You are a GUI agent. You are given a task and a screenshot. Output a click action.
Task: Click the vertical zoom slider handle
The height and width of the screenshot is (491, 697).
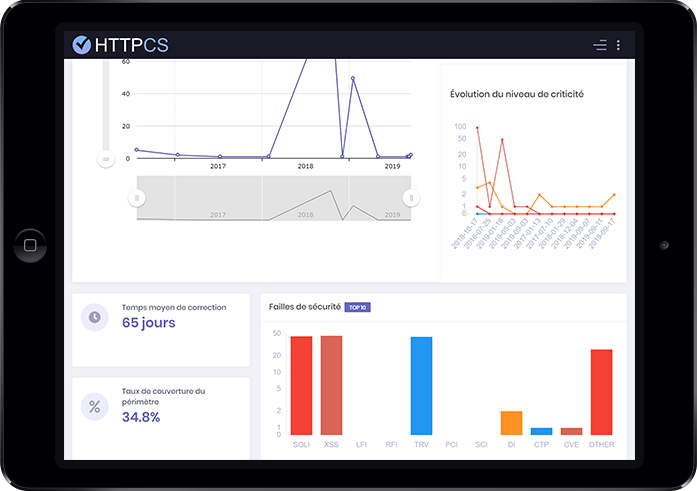pos(105,158)
